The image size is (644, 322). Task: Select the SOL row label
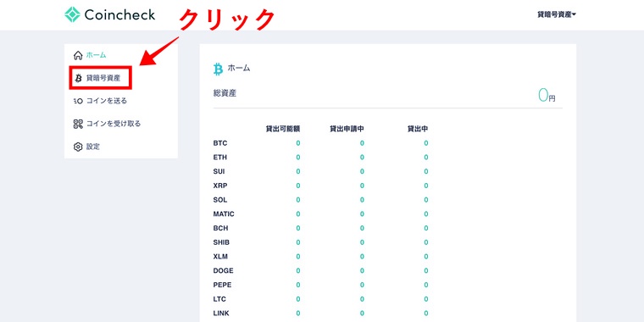pyautogui.click(x=220, y=200)
